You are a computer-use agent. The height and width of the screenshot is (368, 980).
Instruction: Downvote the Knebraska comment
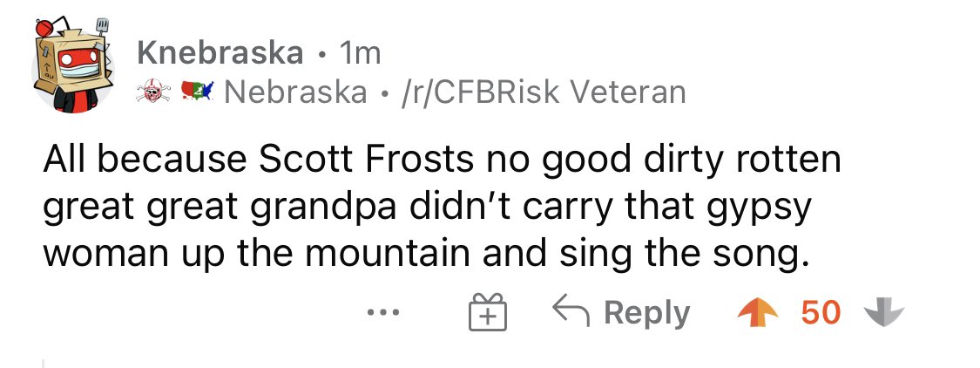tap(883, 312)
